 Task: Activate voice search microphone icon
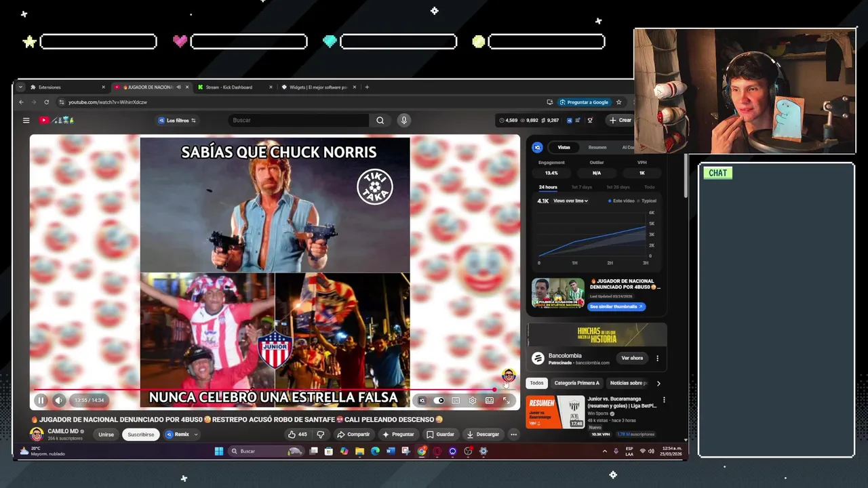coord(403,120)
